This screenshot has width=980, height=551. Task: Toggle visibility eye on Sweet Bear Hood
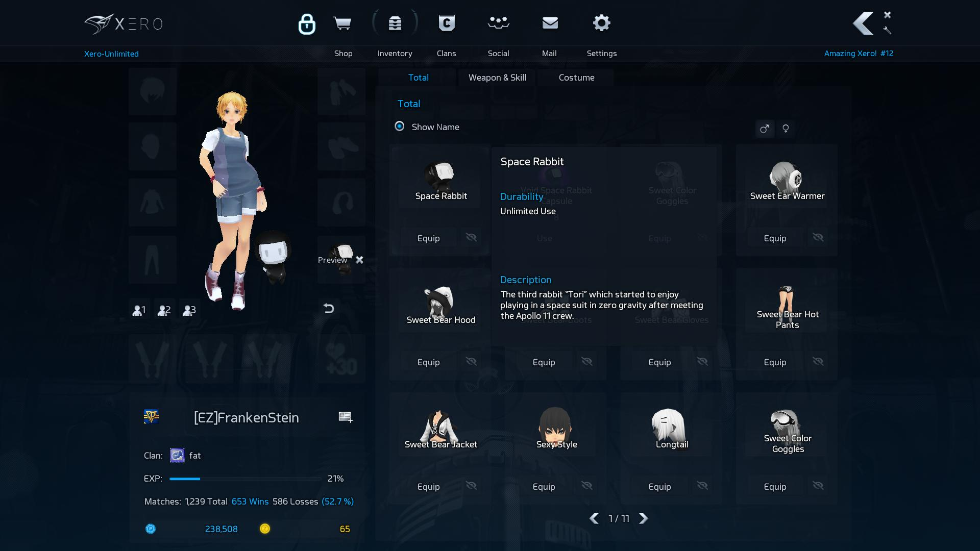click(x=471, y=362)
